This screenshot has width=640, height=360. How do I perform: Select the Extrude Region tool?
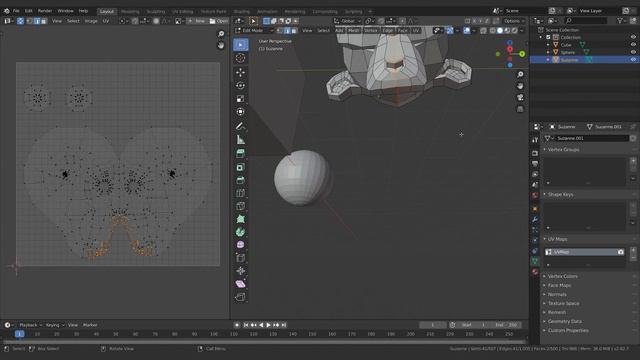coord(240,153)
